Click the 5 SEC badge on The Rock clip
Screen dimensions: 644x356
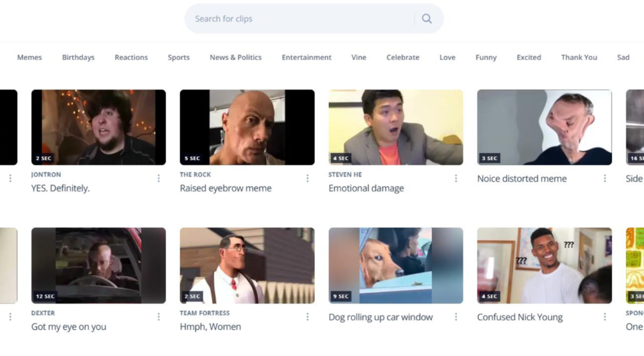[x=192, y=158]
